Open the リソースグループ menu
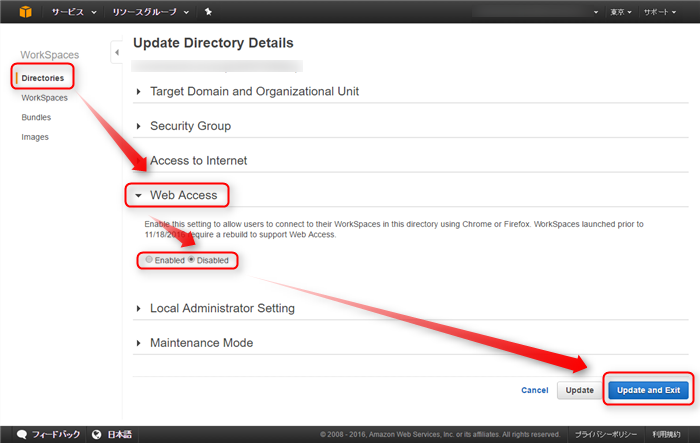Viewport: 700px width, 443px height. [x=150, y=12]
